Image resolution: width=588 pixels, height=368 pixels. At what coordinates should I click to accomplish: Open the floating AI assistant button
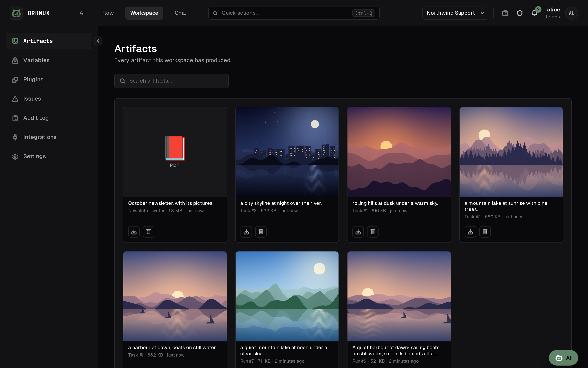(x=563, y=358)
